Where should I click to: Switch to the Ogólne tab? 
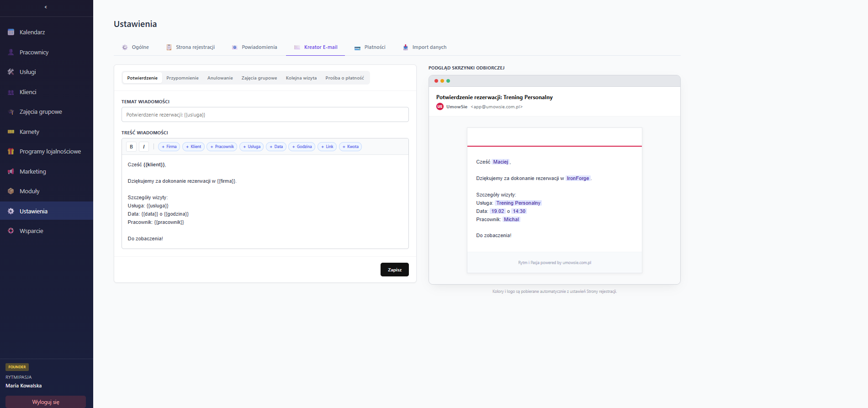tap(135, 47)
